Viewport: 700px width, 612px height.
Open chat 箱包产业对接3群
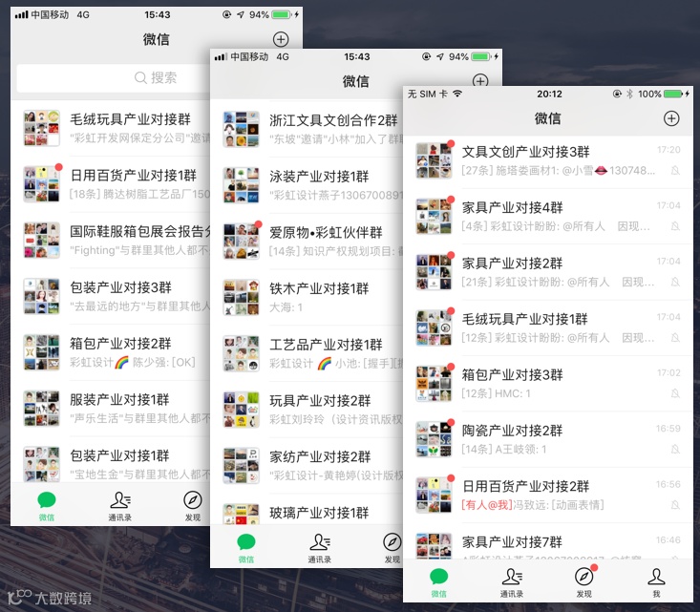pos(548,384)
